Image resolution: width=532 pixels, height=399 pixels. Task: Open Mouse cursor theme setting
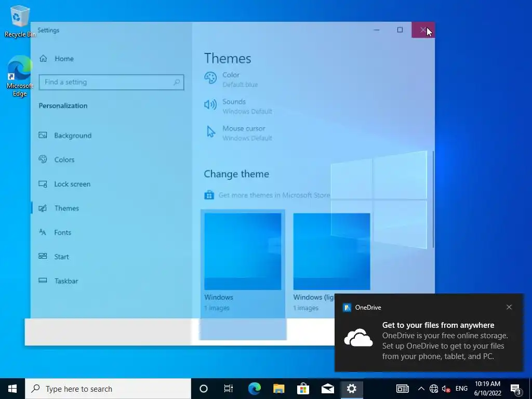tap(238, 133)
